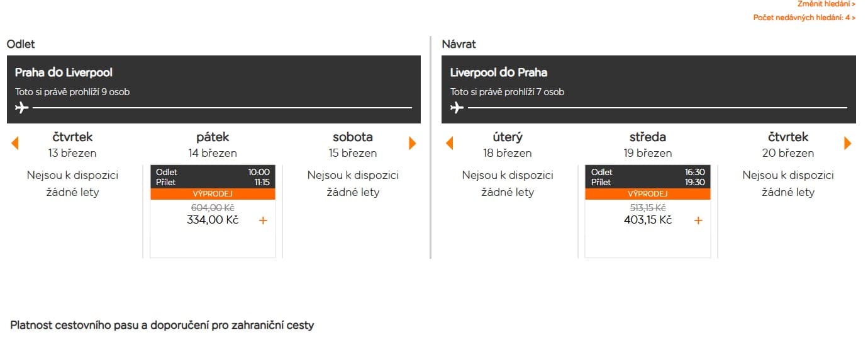Select sobota 15 březen outbound date
868x337 pixels.
(x=352, y=144)
